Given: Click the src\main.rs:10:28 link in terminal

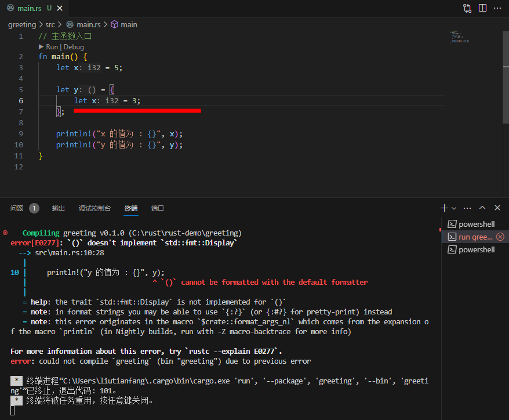Looking at the screenshot, I should [x=70, y=253].
